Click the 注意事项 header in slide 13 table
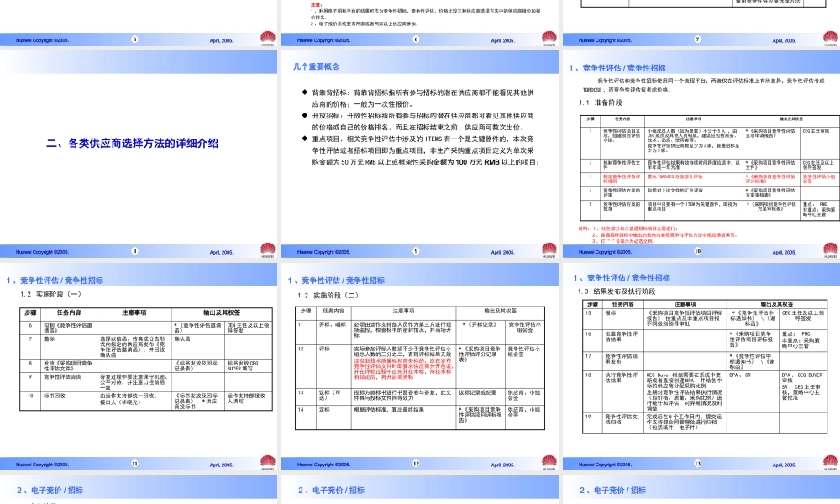 (x=685, y=304)
